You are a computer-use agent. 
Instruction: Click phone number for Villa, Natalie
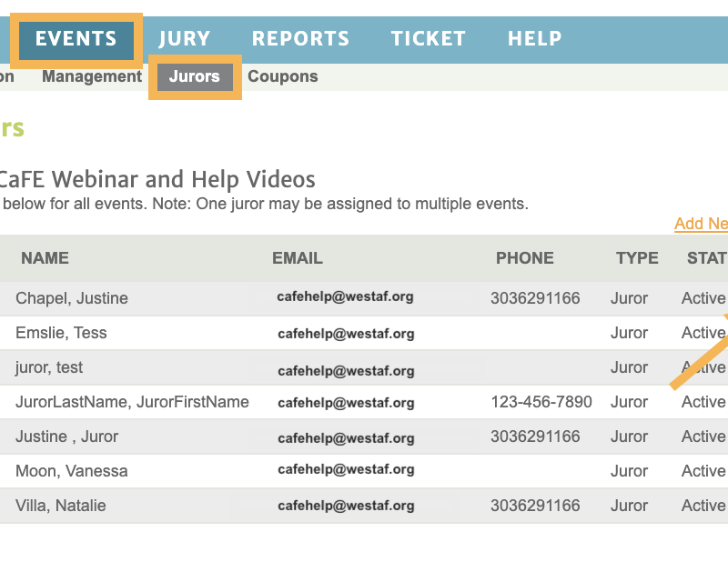(535, 506)
